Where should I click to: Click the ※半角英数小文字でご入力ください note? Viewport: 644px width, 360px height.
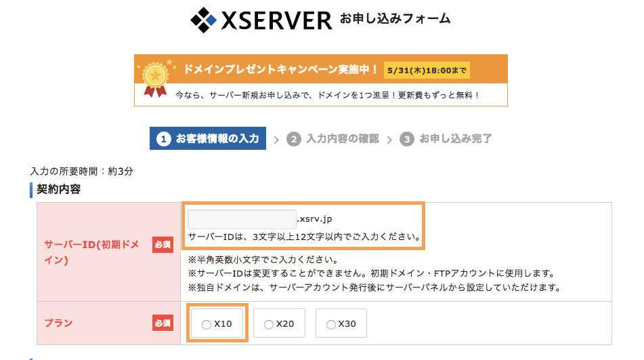[263, 260]
